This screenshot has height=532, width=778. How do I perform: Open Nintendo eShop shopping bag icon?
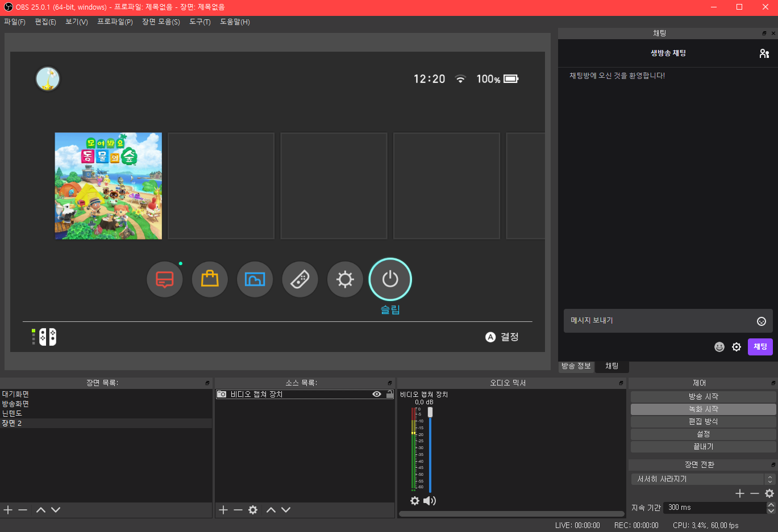click(210, 279)
